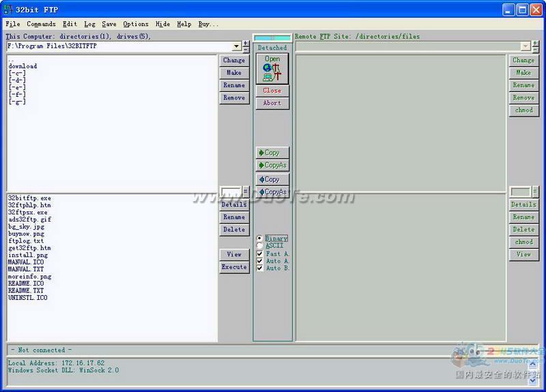
Task: Select the ASCII transfer mode
Action: pos(260,246)
